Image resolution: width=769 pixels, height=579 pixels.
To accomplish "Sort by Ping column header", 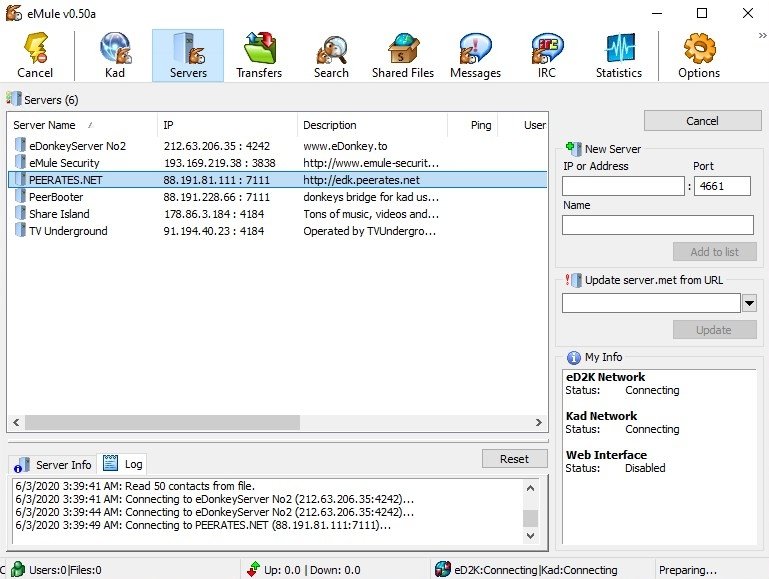I will point(473,125).
